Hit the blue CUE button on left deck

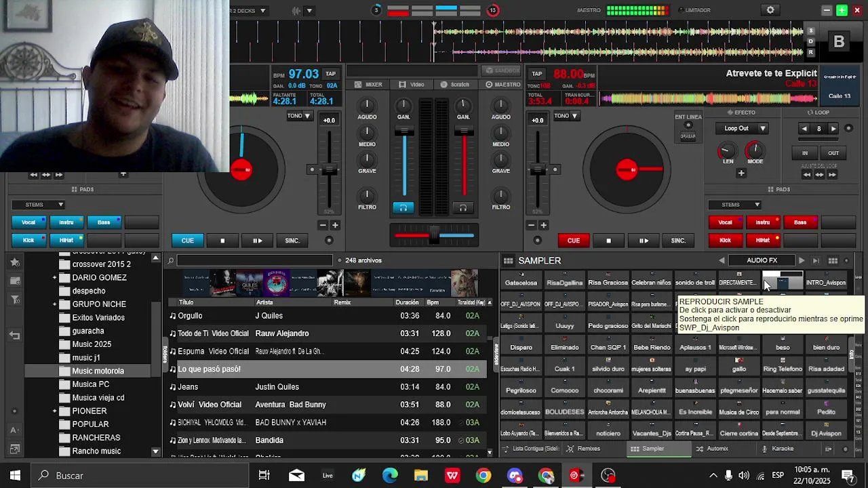click(x=187, y=241)
